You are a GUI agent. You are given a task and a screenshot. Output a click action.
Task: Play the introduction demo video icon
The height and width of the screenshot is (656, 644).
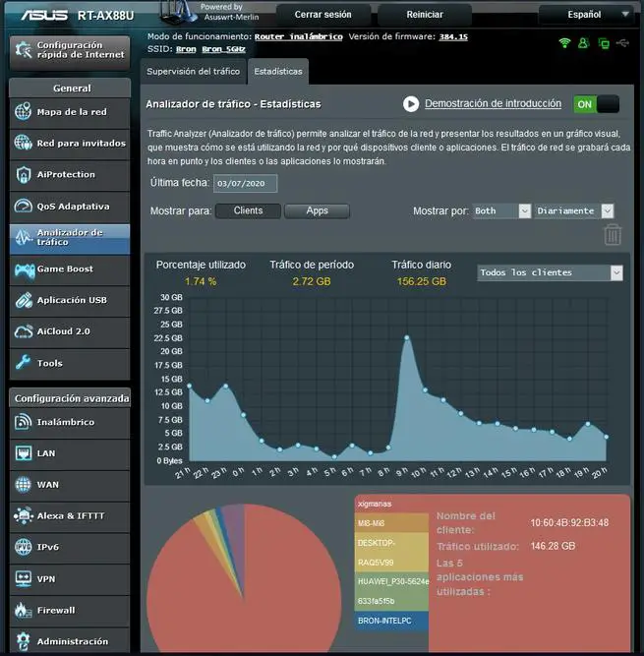tap(411, 104)
